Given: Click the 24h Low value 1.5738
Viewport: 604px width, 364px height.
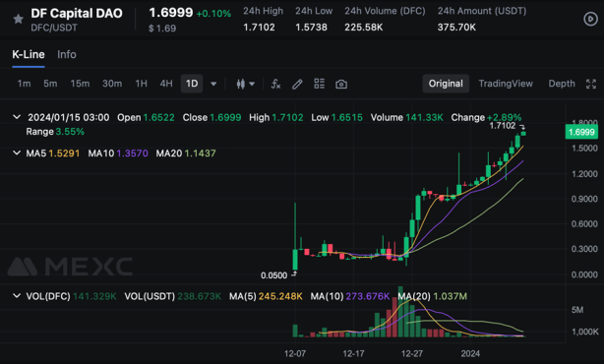Looking at the screenshot, I should 311,28.
